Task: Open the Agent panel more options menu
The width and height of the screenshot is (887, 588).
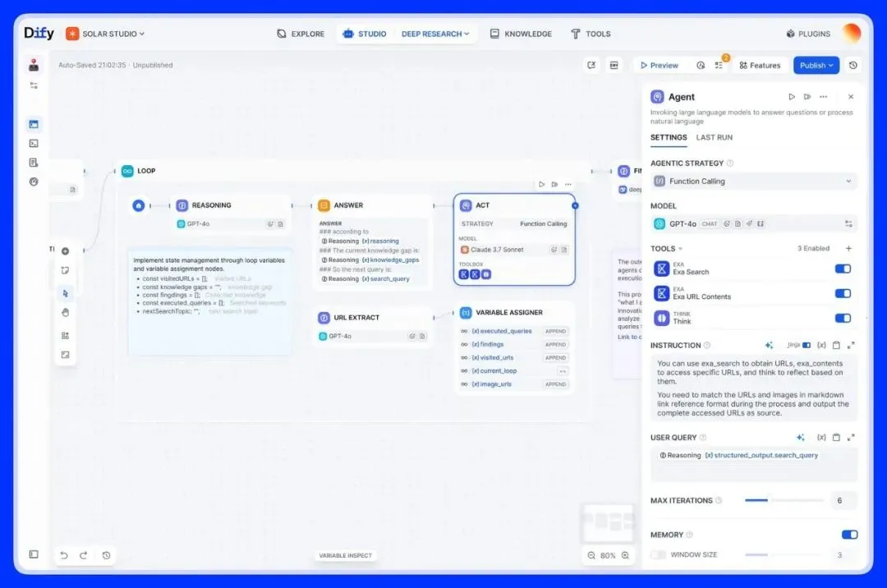Action: tap(823, 97)
